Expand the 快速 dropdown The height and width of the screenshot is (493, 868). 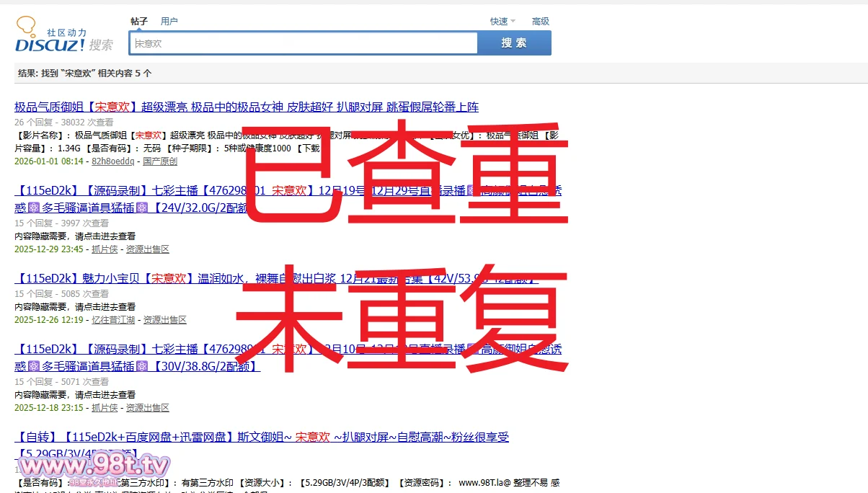click(x=502, y=22)
